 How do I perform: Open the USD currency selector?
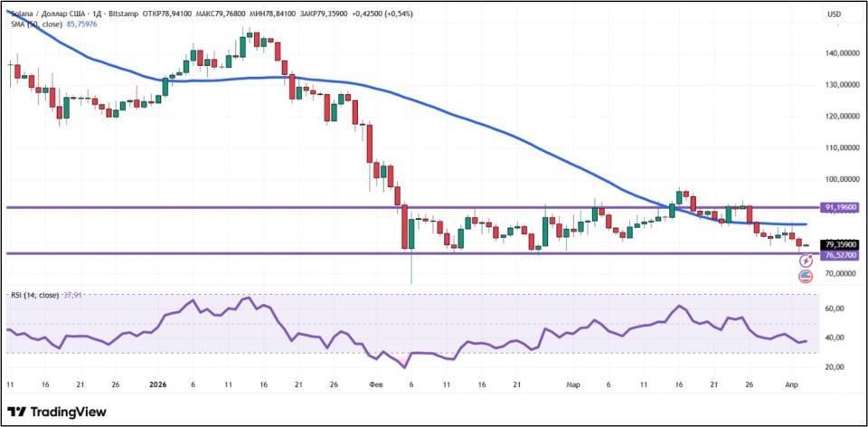tap(834, 14)
